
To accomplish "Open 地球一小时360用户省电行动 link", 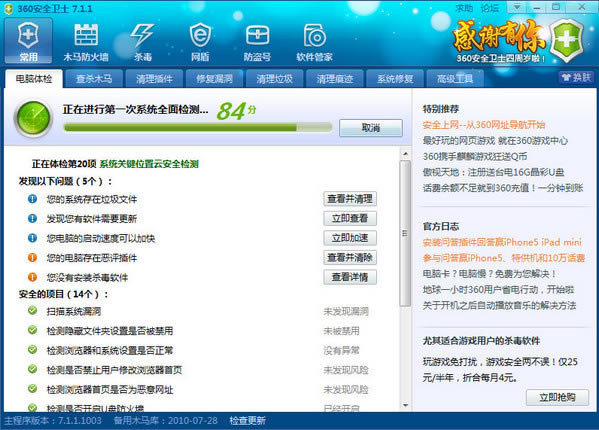I will click(x=498, y=289).
